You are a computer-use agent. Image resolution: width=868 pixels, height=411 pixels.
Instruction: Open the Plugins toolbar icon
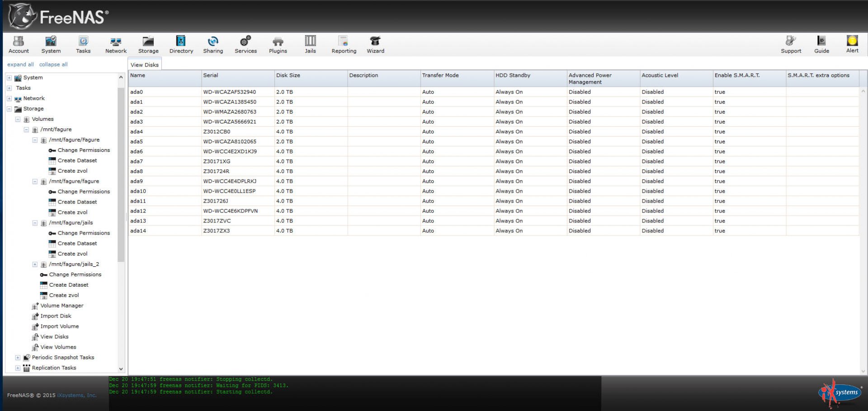point(278,44)
